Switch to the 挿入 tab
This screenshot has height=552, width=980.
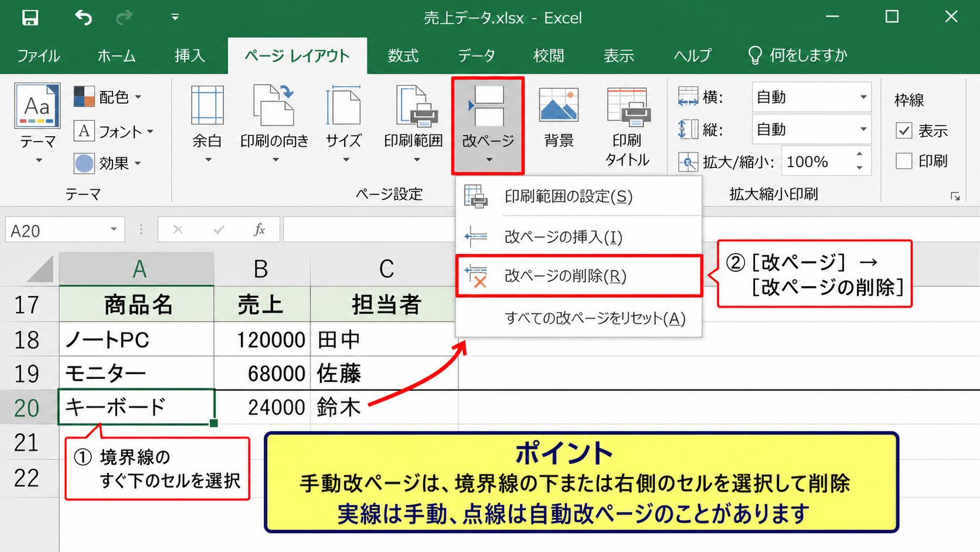(x=189, y=56)
